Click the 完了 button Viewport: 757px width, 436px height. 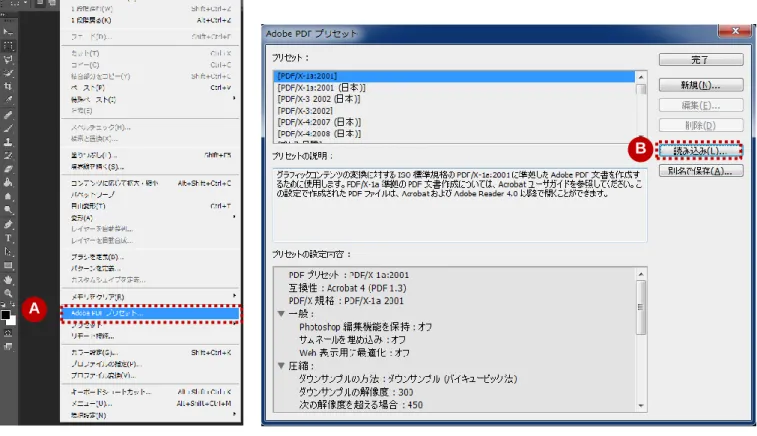[701, 60]
